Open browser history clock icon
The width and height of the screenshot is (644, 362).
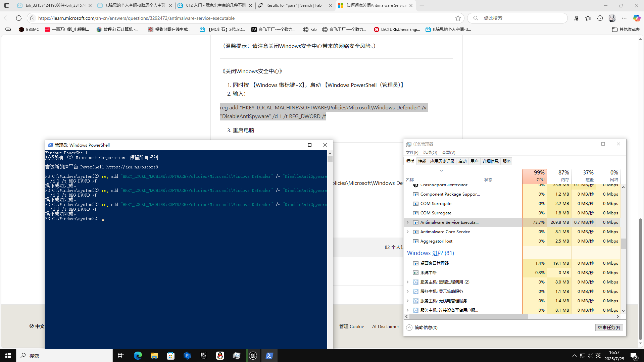[x=600, y=18]
